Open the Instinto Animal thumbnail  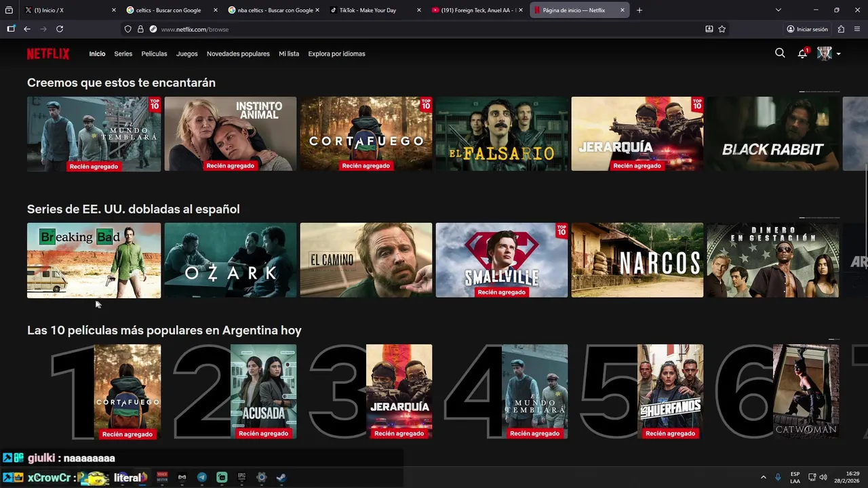click(x=231, y=134)
